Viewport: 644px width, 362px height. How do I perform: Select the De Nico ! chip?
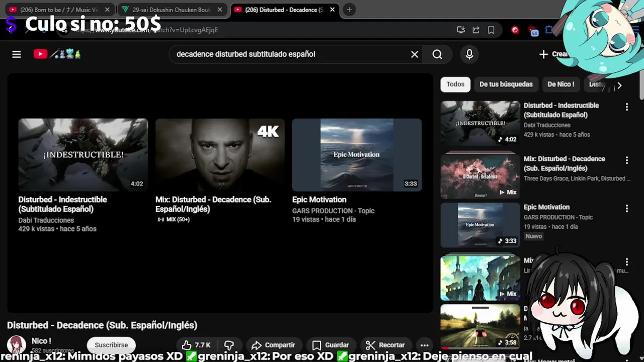click(560, 84)
